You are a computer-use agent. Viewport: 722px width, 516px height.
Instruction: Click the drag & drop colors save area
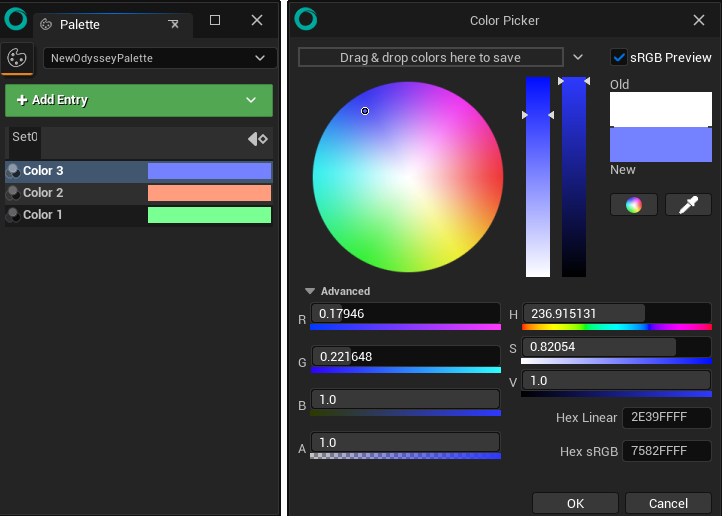click(431, 58)
